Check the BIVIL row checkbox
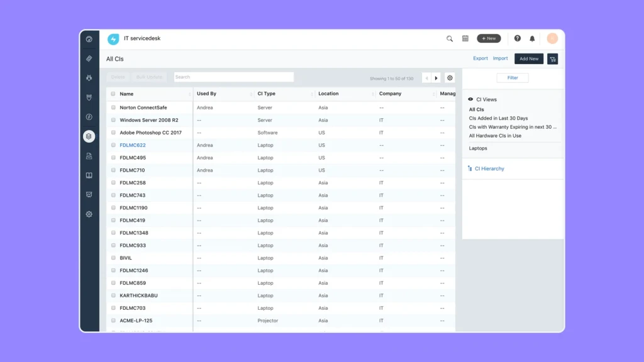This screenshot has height=362, width=644. pyautogui.click(x=113, y=258)
